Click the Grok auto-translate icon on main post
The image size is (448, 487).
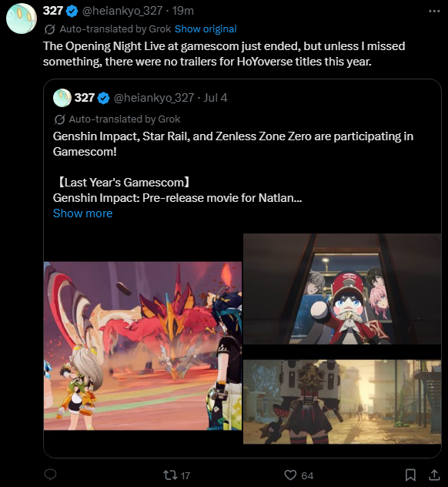coord(49,29)
